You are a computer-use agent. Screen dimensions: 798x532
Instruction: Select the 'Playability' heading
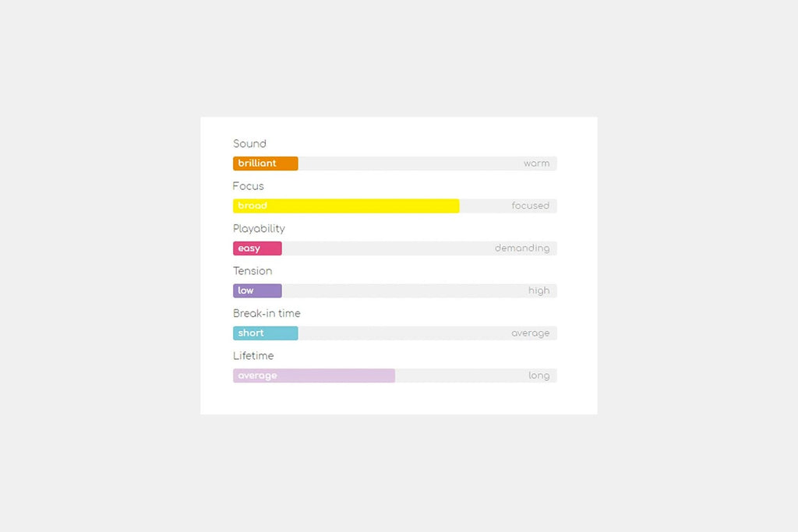[259, 229]
